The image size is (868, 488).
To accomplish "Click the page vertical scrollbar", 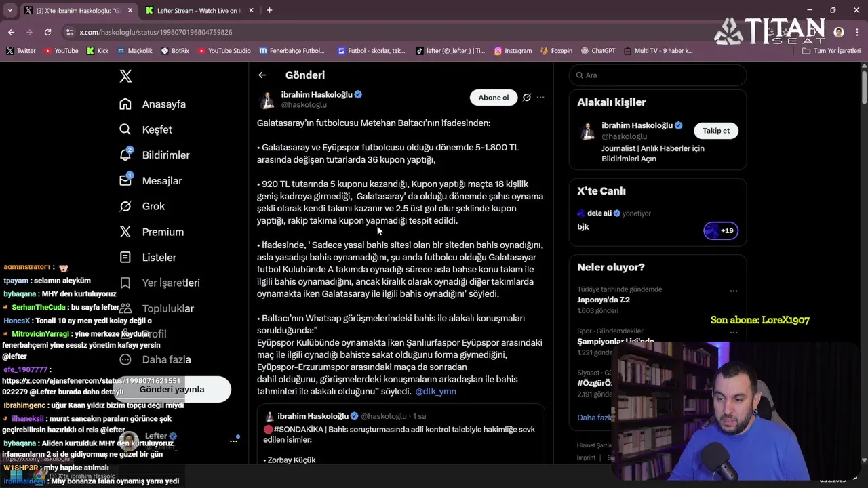I will 864,87.
